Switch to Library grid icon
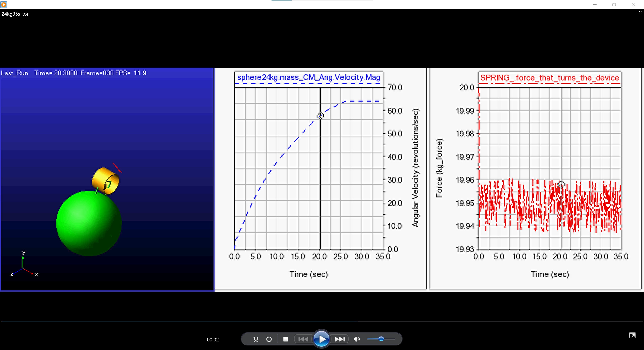Image resolution: width=644 pixels, height=350 pixels. pyautogui.click(x=640, y=13)
